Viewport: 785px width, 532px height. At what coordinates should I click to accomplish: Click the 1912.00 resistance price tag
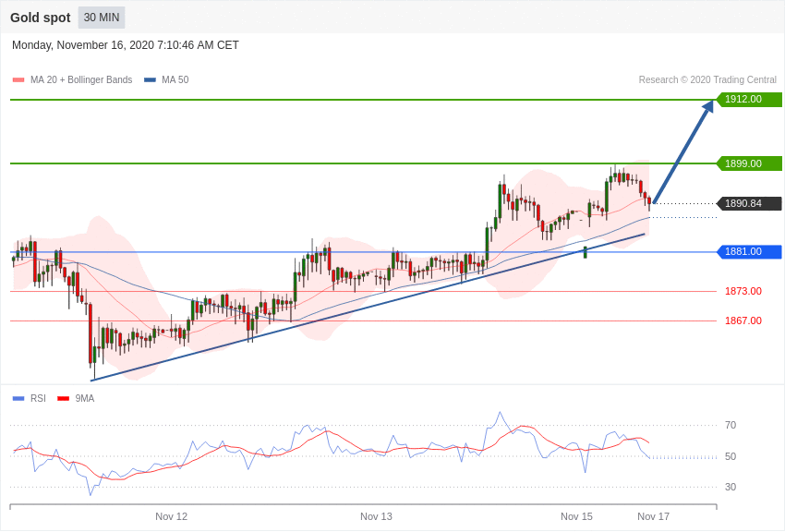[749, 99]
